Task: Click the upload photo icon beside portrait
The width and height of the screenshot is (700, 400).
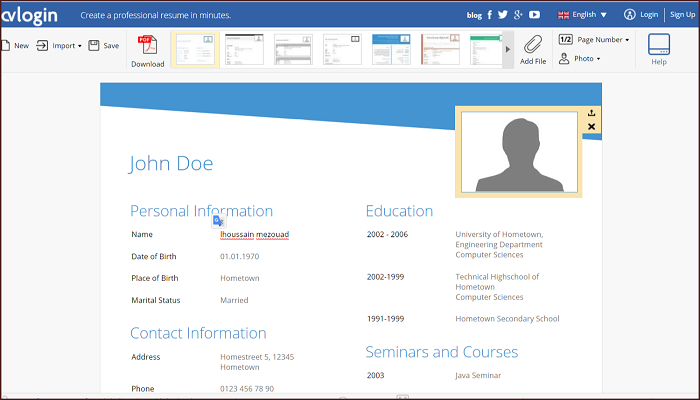Action: (x=591, y=114)
